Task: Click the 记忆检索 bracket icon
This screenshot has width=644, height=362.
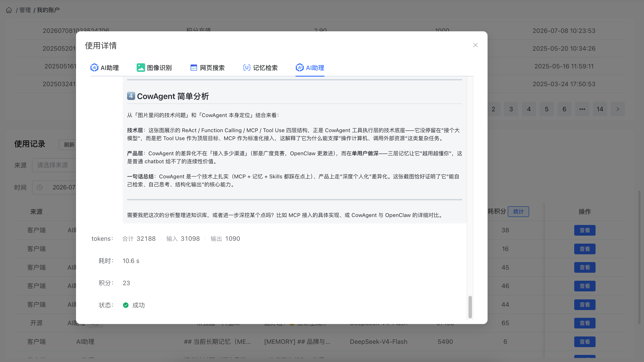Action: point(247,68)
